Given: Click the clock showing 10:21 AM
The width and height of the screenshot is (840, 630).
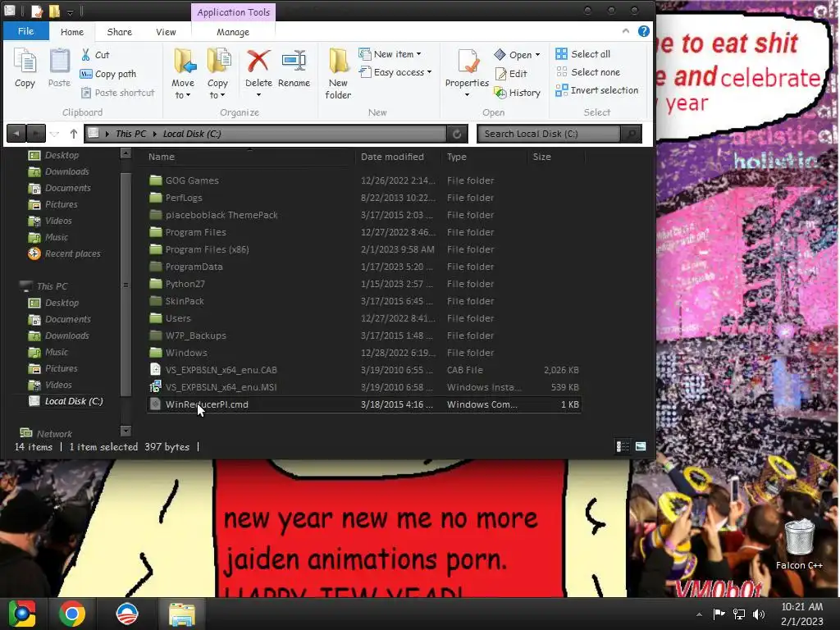Looking at the screenshot, I should (x=801, y=607).
